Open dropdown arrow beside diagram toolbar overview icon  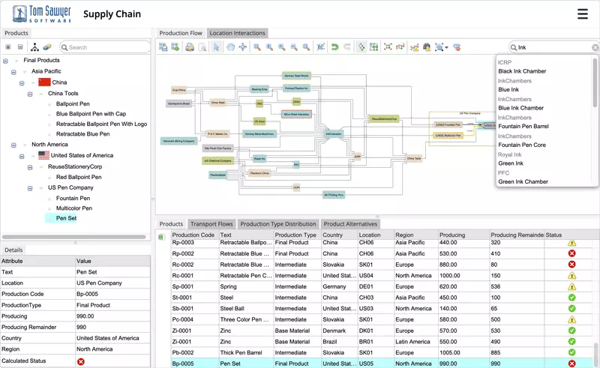[x=447, y=48]
